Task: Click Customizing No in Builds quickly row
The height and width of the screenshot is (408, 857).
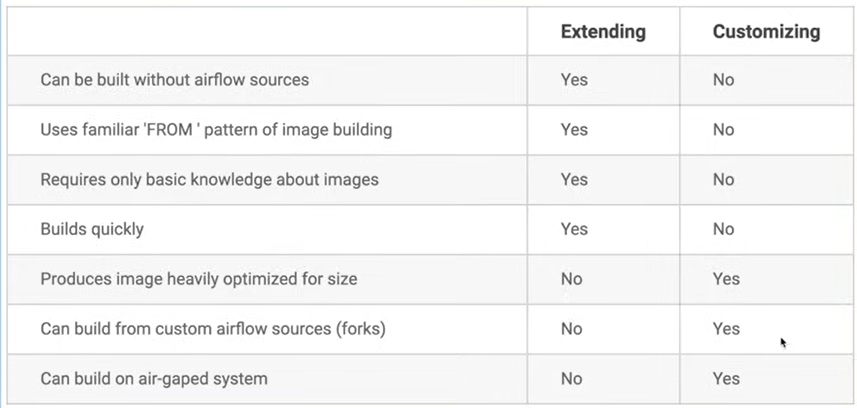Action: coord(723,229)
